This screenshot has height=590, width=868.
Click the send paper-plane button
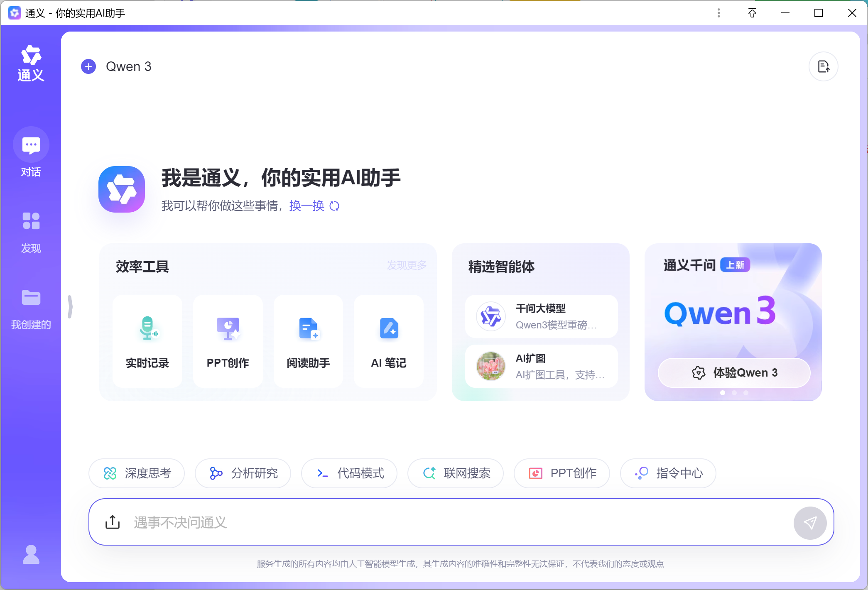click(x=810, y=523)
